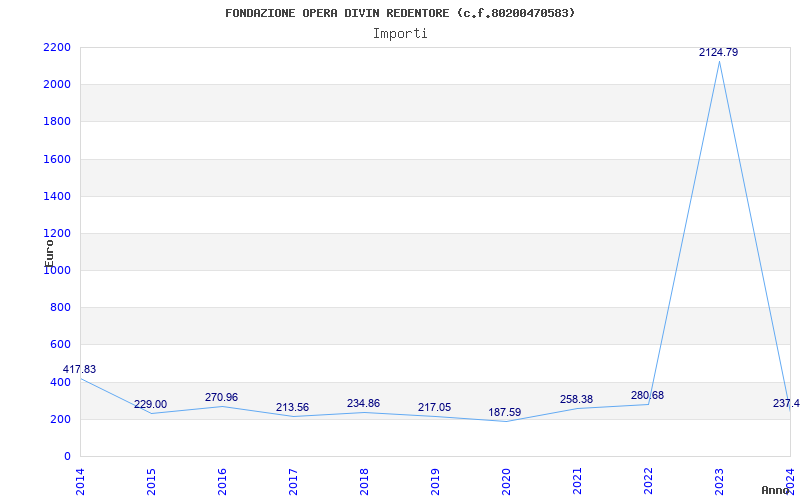Click the Importi subtitle
The height and width of the screenshot is (500, 800).
tap(400, 34)
